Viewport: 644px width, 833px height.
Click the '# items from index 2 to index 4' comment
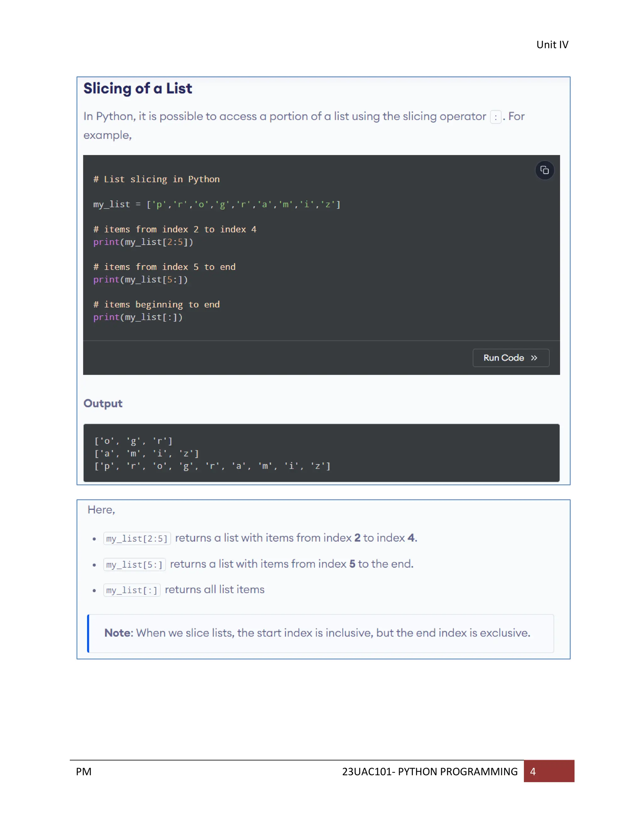coord(175,229)
